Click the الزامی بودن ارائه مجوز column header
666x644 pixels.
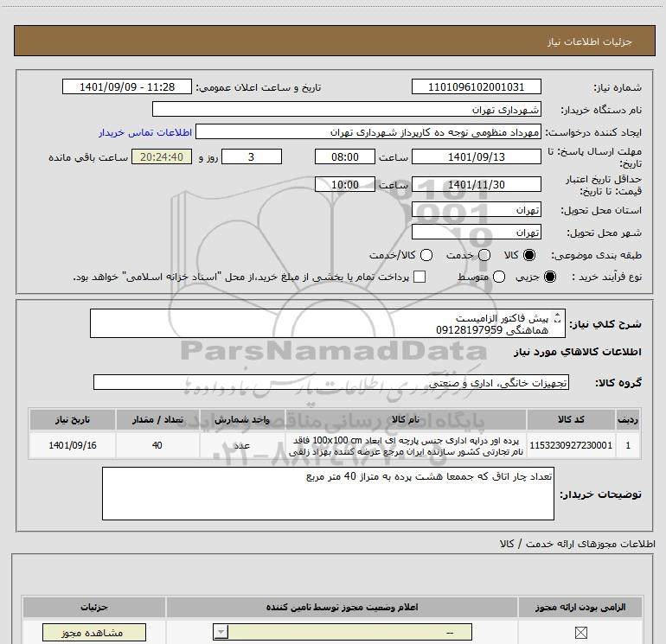580,608
